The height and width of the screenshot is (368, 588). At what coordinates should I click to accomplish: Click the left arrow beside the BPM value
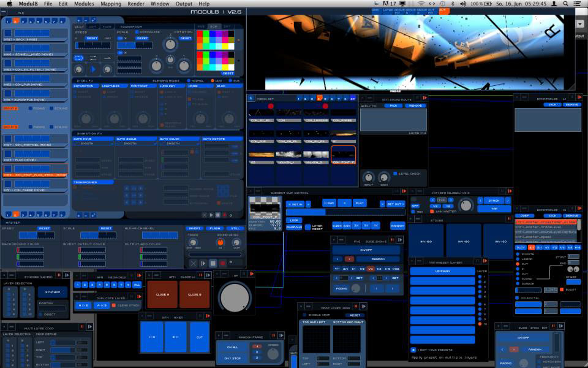pyautogui.click(x=433, y=200)
